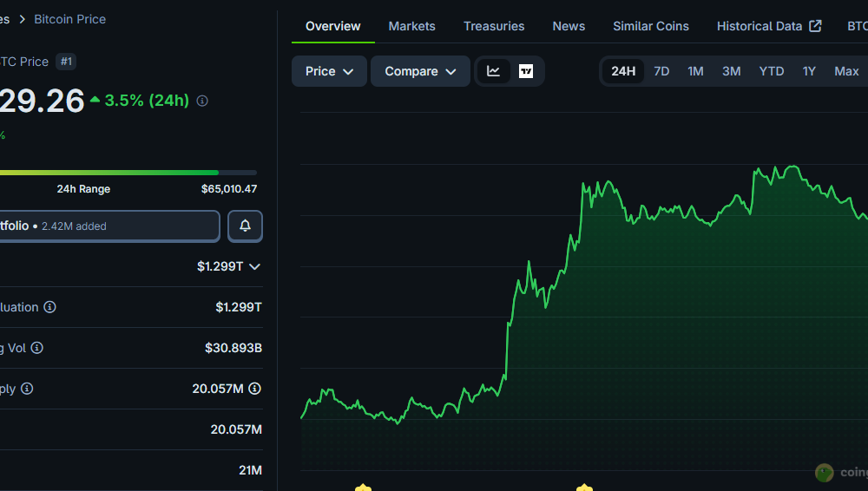Click the #1 rank badge
Screen dimensions: 868x491
pos(66,62)
